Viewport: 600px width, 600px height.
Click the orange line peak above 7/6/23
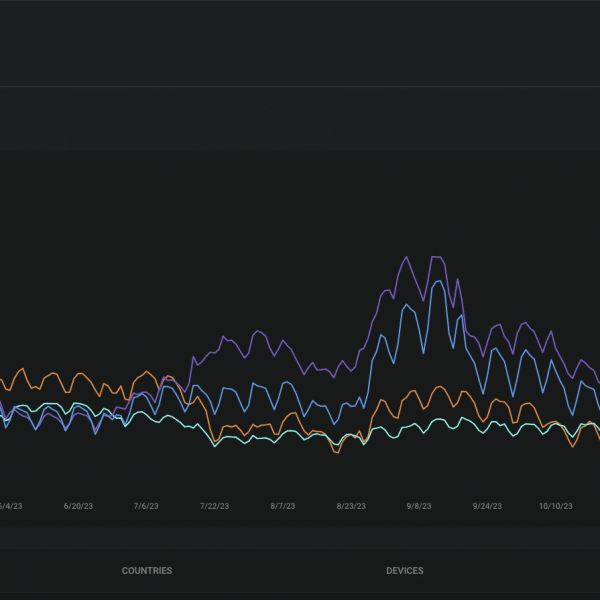(148, 371)
